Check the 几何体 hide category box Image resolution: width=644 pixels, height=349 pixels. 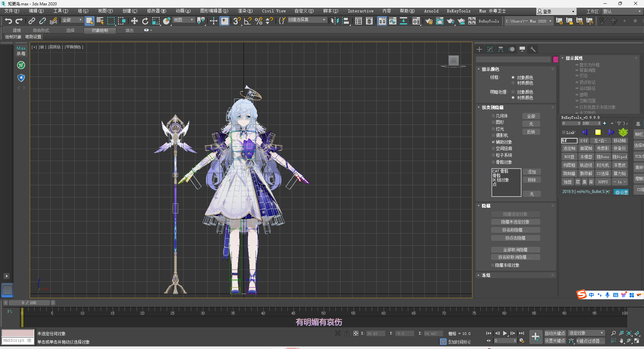[x=493, y=116]
